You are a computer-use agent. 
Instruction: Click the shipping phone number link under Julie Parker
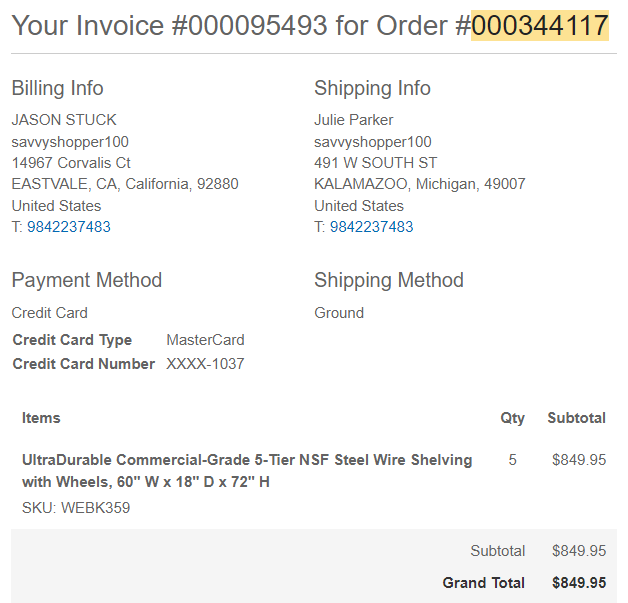(371, 227)
